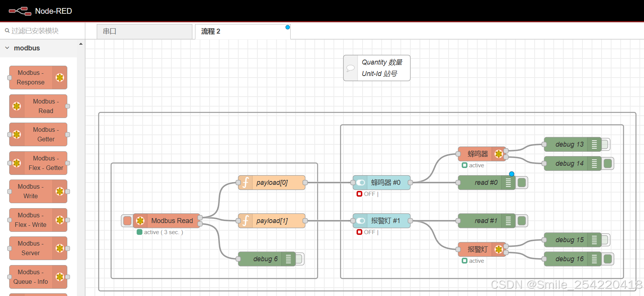Select the Modbus - Response palette node

point(38,78)
